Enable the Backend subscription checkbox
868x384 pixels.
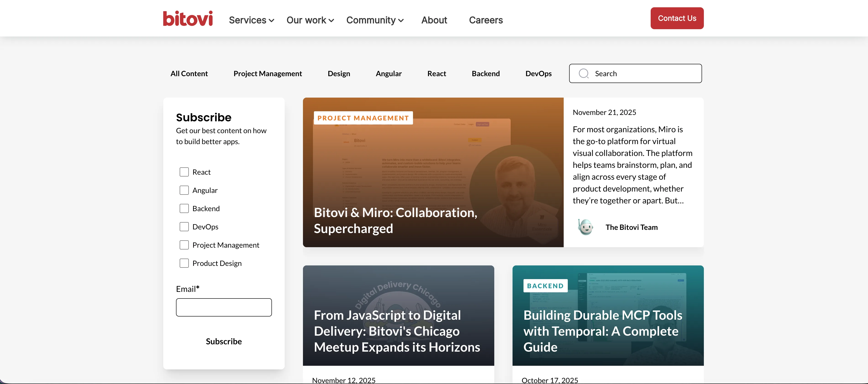click(x=184, y=208)
